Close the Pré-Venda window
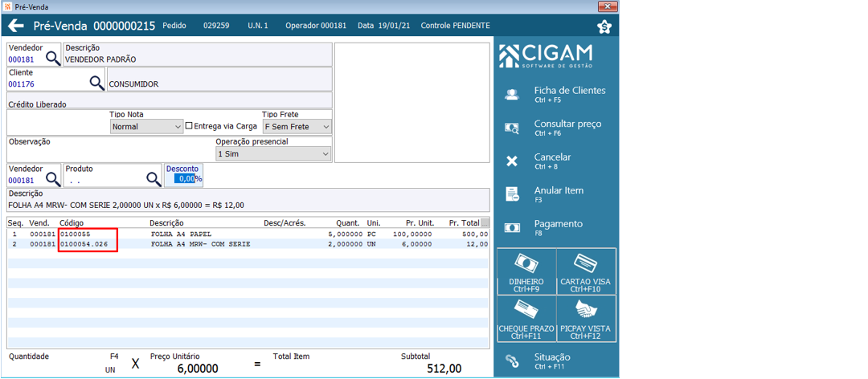 608,6
